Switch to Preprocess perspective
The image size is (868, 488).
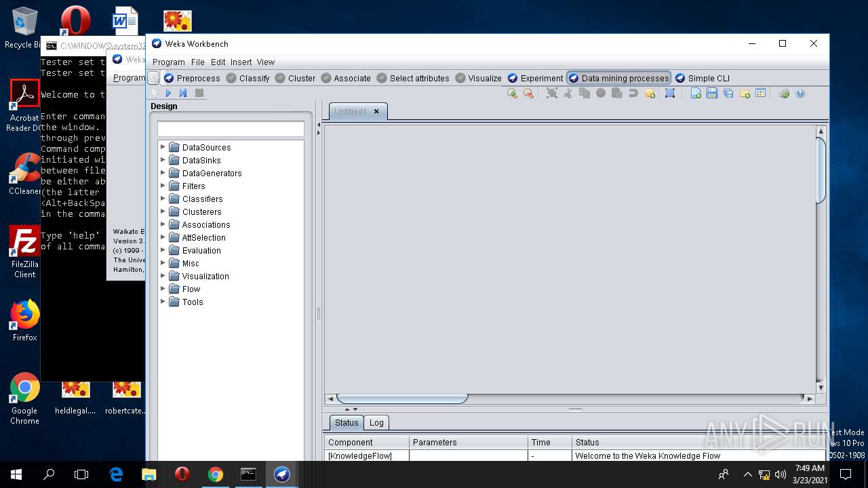click(x=192, y=78)
